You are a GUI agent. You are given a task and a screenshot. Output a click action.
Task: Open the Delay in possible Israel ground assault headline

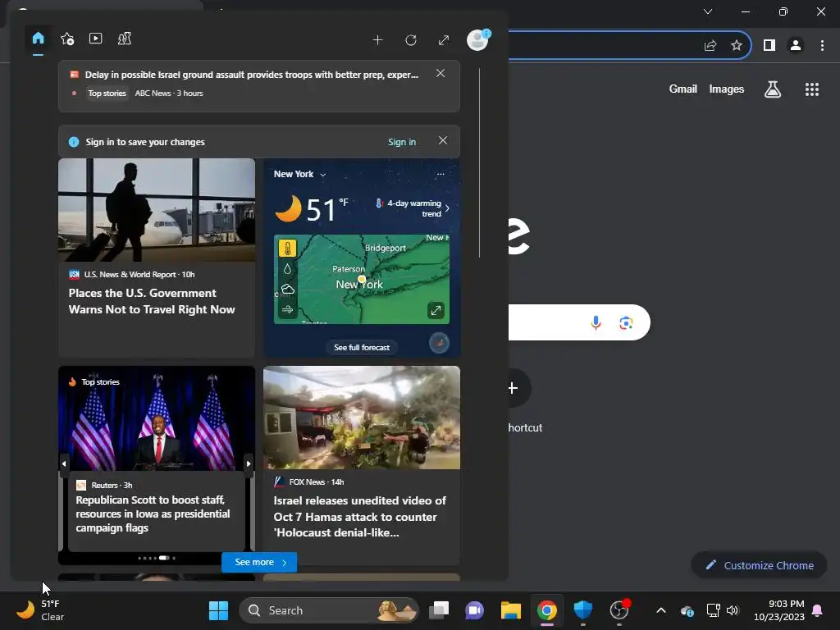(x=252, y=75)
